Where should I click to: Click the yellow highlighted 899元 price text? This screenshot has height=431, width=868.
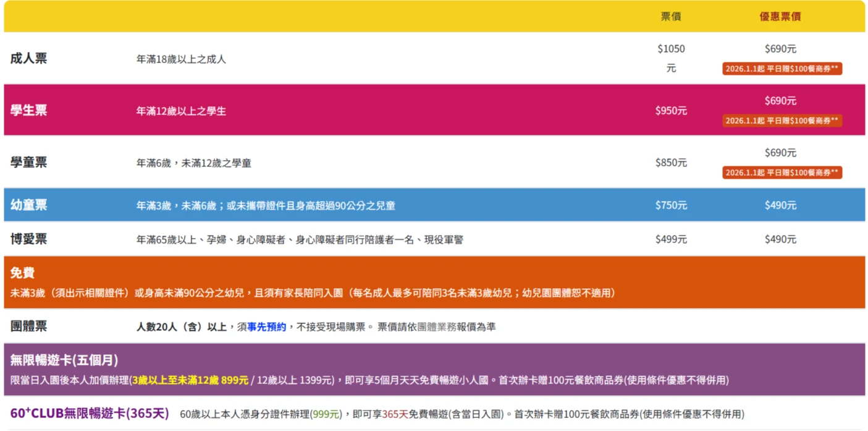(234, 380)
